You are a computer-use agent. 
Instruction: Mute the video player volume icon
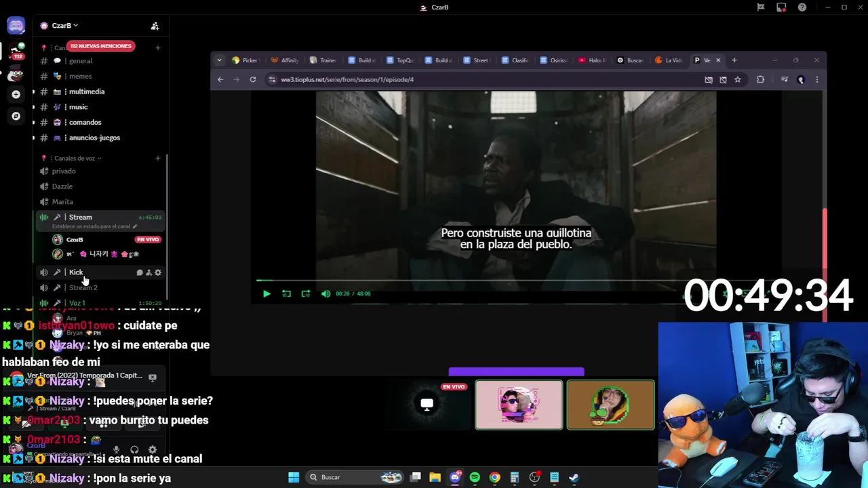click(325, 293)
